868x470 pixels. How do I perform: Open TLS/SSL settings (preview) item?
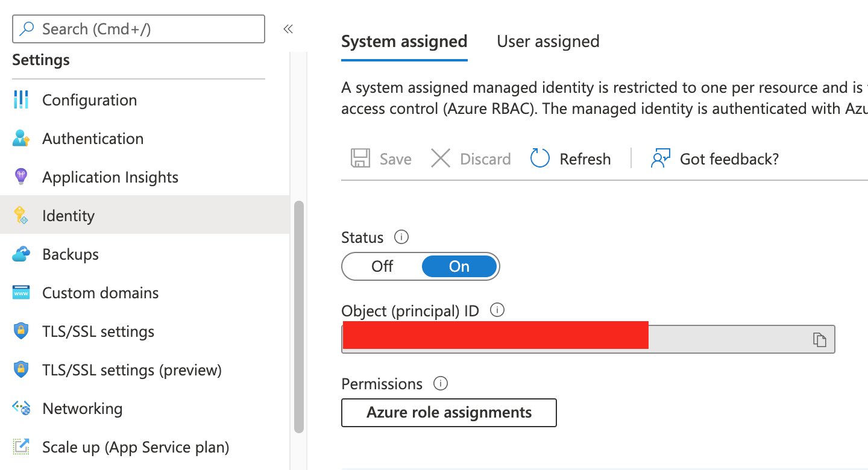click(x=132, y=370)
